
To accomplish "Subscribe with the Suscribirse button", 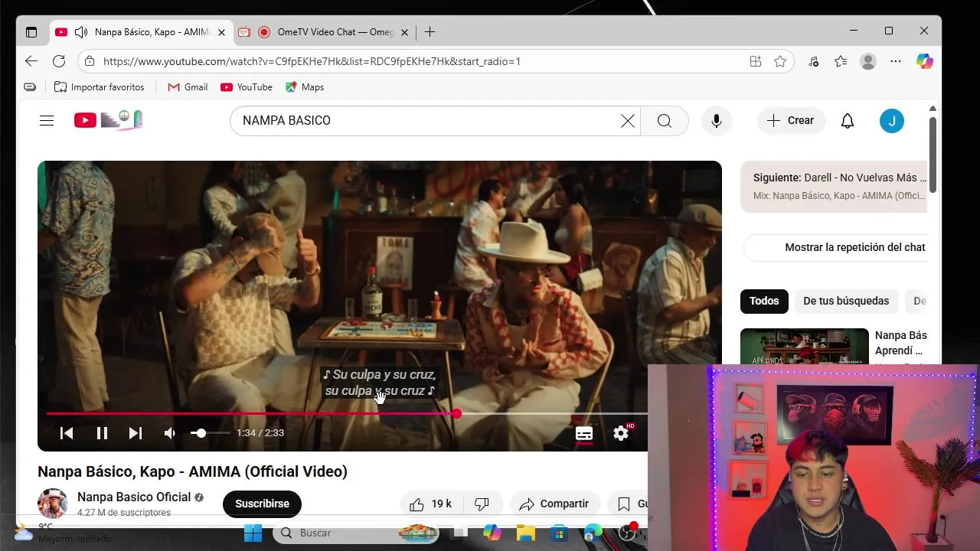I will click(x=262, y=504).
